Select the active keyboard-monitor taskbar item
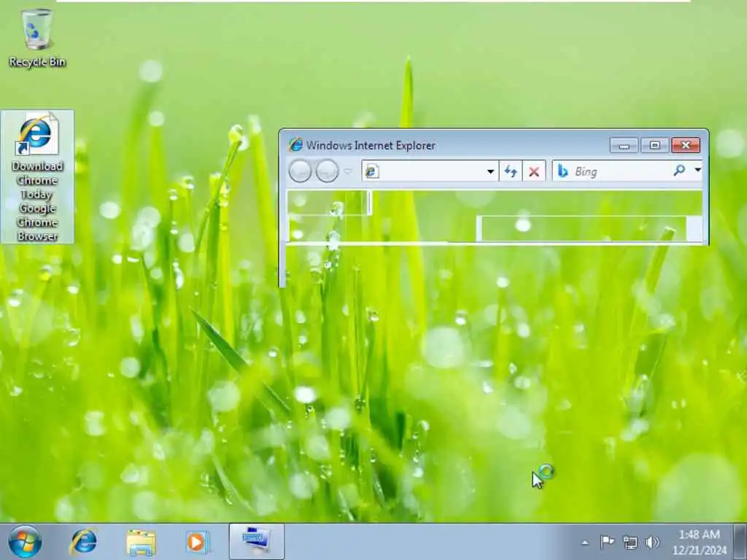Image resolution: width=747 pixels, height=560 pixels. point(256,542)
